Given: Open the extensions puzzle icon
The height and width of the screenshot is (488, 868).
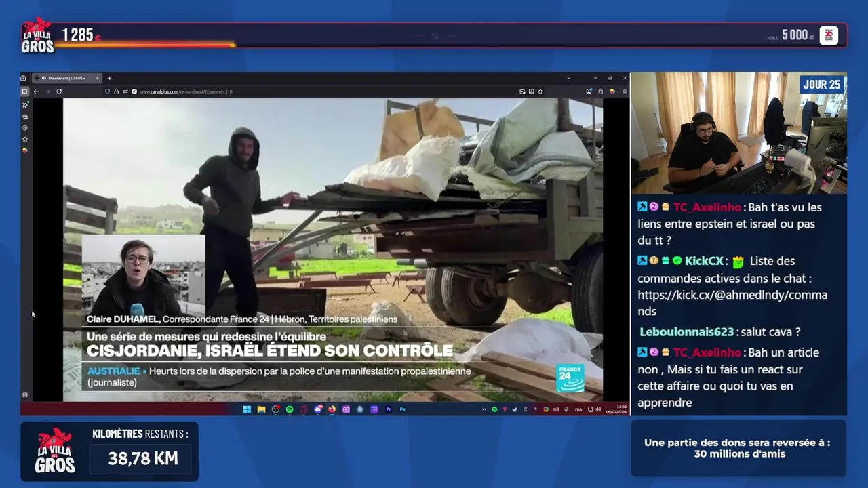Looking at the screenshot, I should click(600, 91).
